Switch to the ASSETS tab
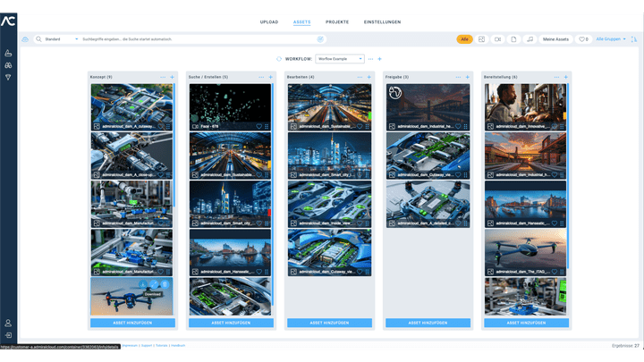 302,22
